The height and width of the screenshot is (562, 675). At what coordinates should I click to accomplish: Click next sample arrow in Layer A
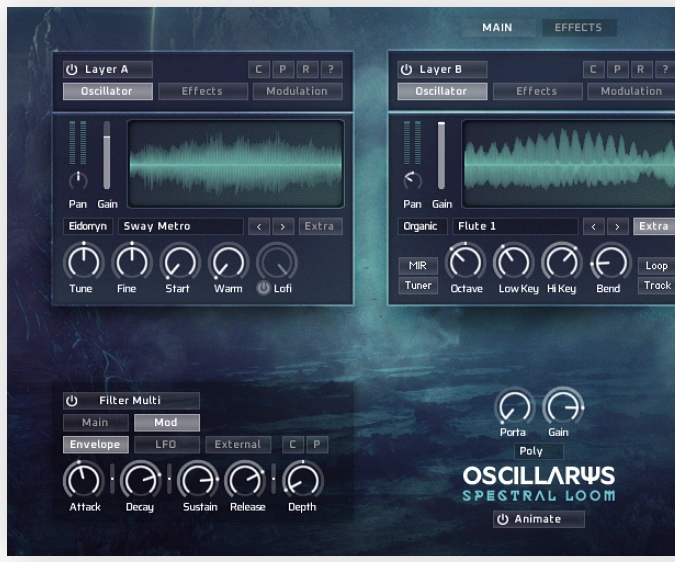point(283,227)
